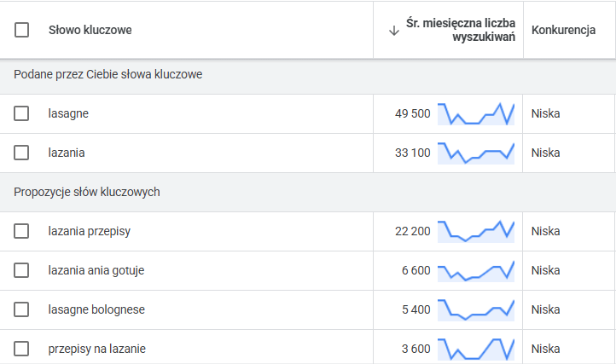The height and width of the screenshot is (364, 616).
Task: Open the trend sparkline for lazania
Action: coord(476,153)
